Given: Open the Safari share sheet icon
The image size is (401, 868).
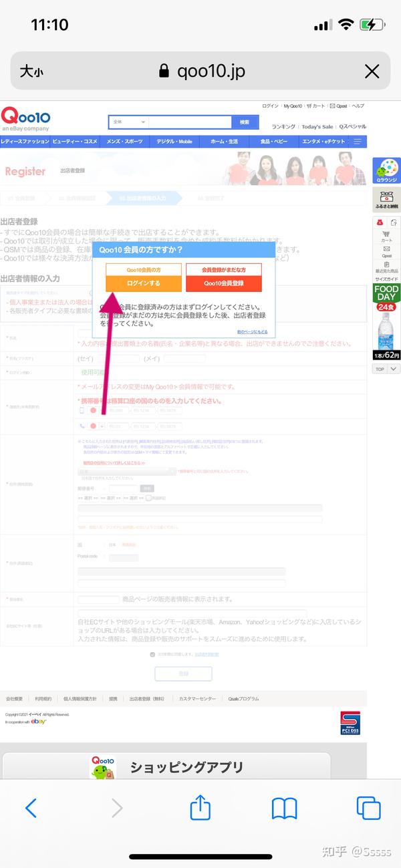Looking at the screenshot, I should click(200, 807).
